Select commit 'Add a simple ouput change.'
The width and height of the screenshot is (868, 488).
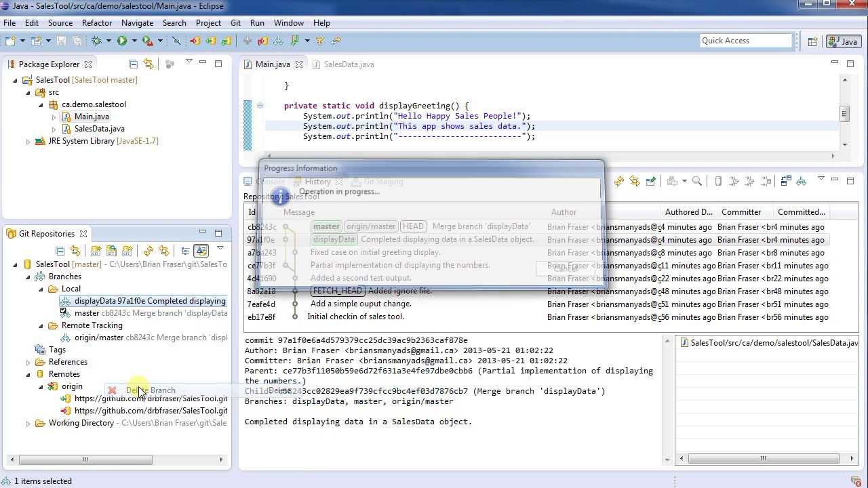click(x=361, y=304)
